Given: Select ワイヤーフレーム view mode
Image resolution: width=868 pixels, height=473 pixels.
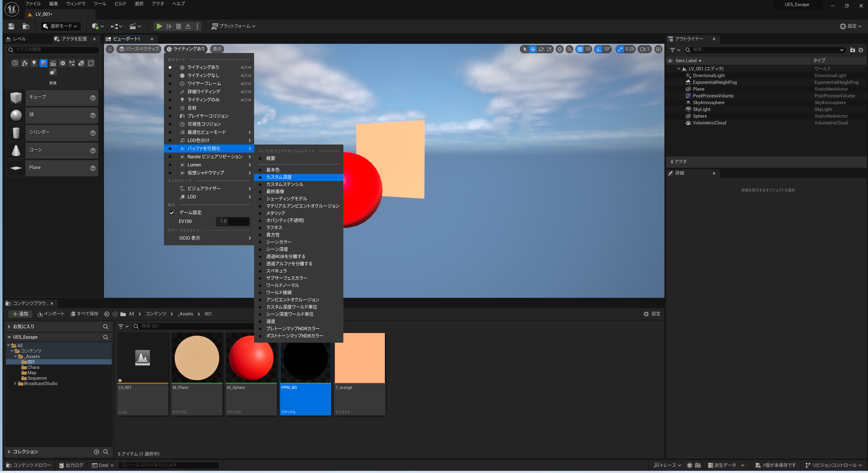Looking at the screenshot, I should 204,84.
